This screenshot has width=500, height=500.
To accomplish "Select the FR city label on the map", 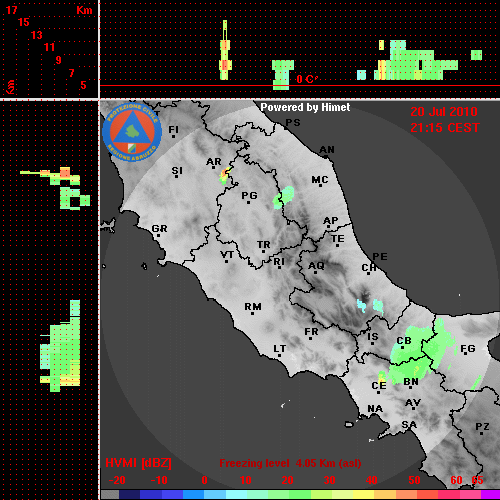I will 311,332.
